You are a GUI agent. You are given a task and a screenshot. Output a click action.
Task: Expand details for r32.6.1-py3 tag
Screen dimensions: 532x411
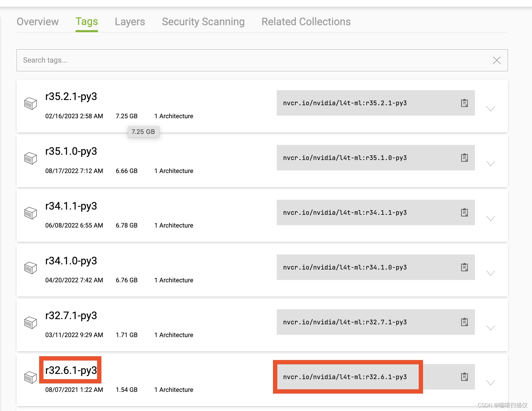pos(491,383)
